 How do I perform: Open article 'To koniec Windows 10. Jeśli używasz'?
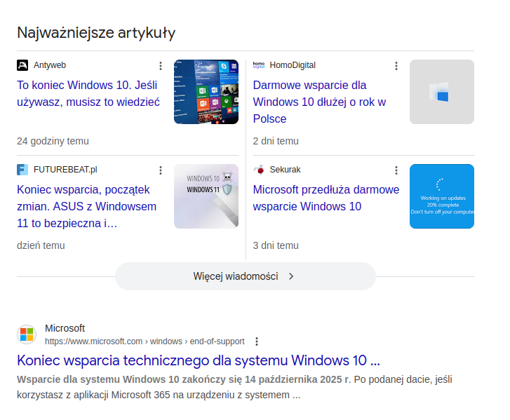88,94
